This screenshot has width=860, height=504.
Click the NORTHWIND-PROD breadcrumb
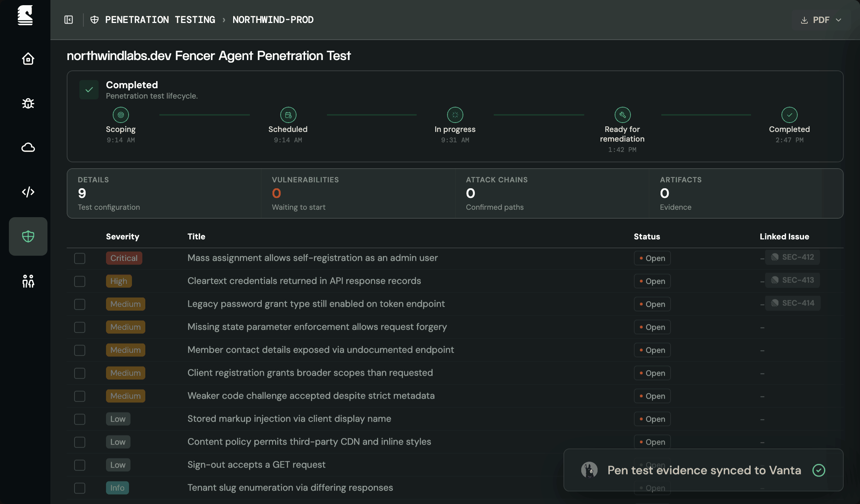tap(273, 20)
